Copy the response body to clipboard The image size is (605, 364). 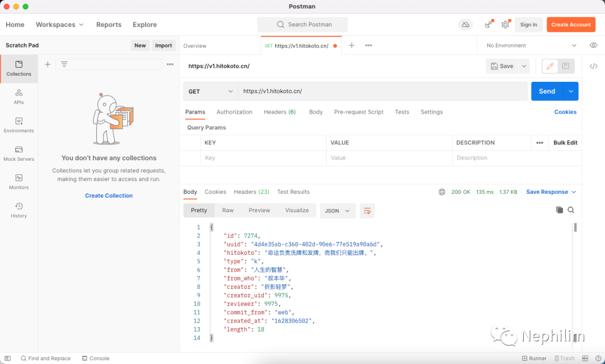(x=559, y=210)
